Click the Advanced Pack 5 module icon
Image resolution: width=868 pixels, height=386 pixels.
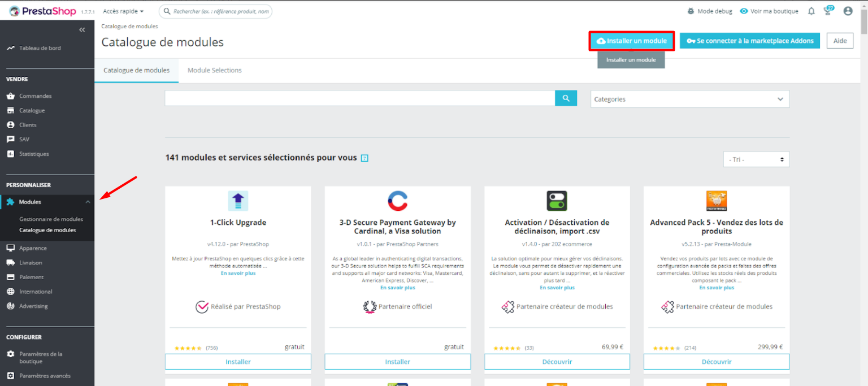click(717, 201)
